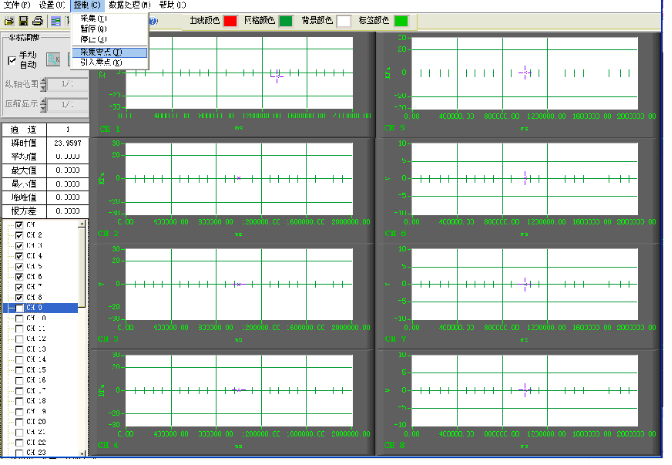Check the CH 12 channel checkbox
Viewport: 672px width, 465px height.
19,339
